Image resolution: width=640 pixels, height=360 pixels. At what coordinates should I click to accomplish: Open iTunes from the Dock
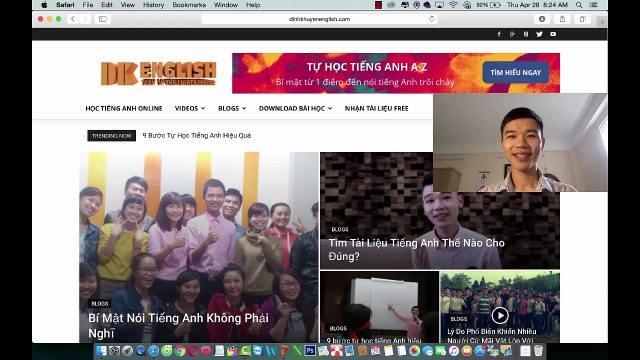tap(454, 351)
